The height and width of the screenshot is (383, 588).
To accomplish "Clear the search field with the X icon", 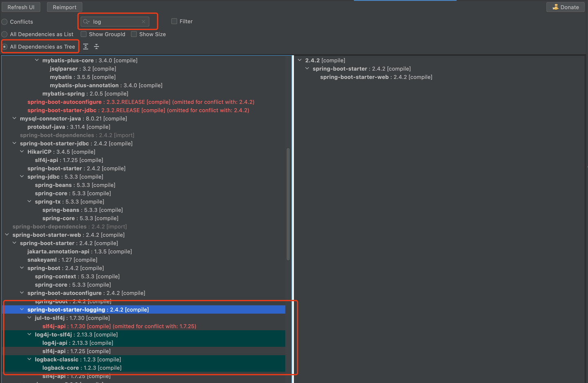I will pyautogui.click(x=143, y=22).
